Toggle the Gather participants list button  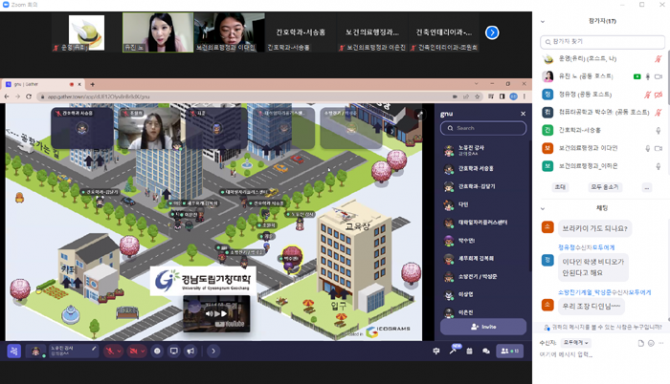[x=510, y=351]
